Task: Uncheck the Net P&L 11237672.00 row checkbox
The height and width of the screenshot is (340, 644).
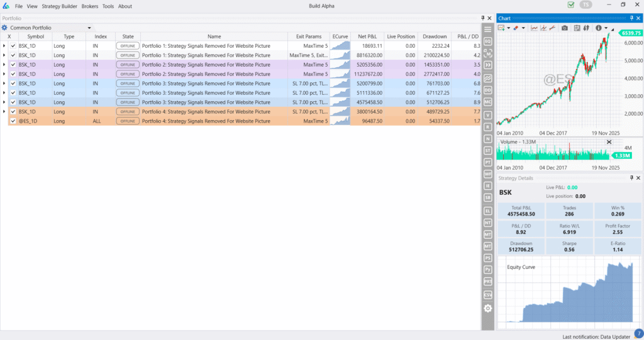Action: pyautogui.click(x=13, y=74)
